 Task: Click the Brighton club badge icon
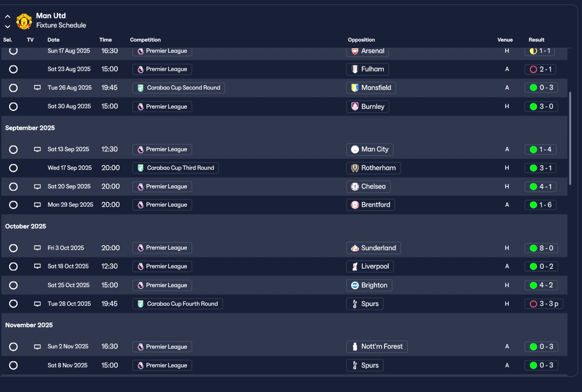(x=355, y=285)
